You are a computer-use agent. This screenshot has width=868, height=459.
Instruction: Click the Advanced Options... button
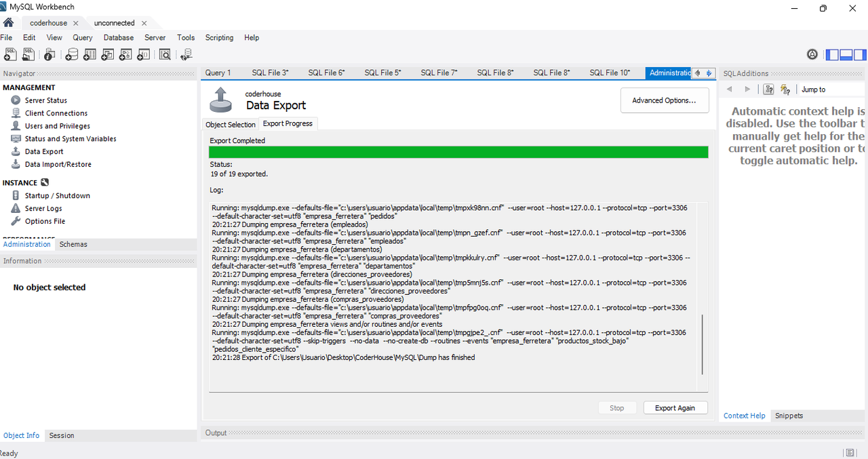click(665, 100)
